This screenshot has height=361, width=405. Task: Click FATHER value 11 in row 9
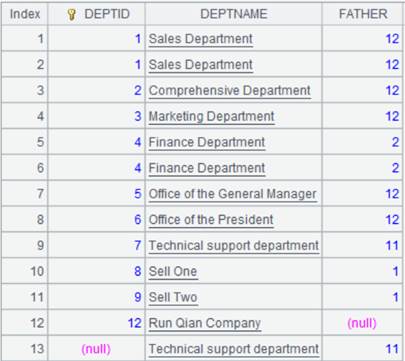pos(392,246)
